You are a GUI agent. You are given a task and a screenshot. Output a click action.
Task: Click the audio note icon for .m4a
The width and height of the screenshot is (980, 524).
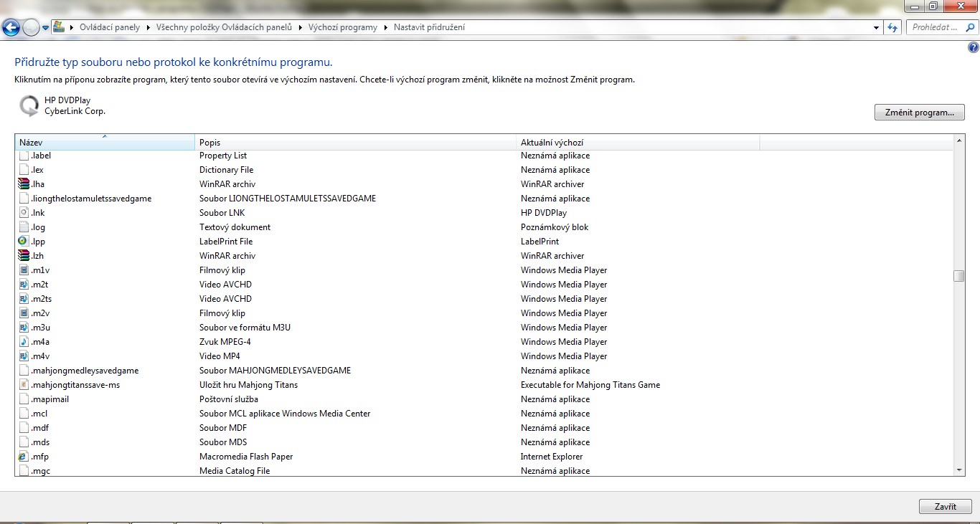tap(23, 342)
